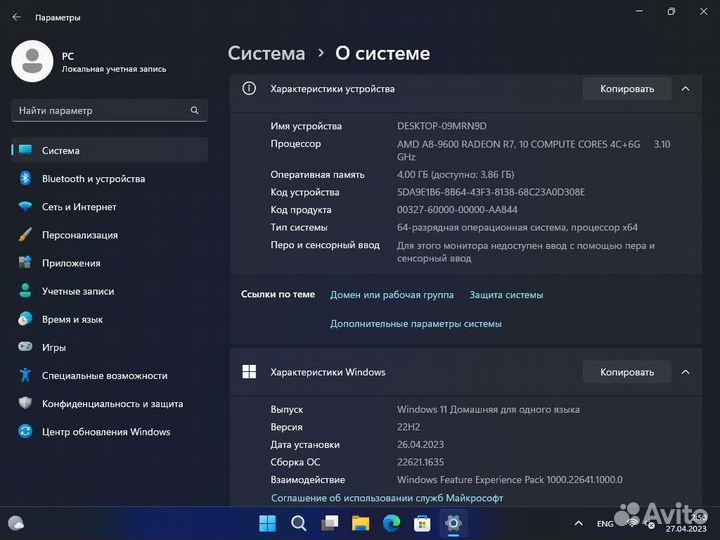
Task: Click the Конфиденциальность и защита shield icon
Action: pyautogui.click(x=25, y=403)
